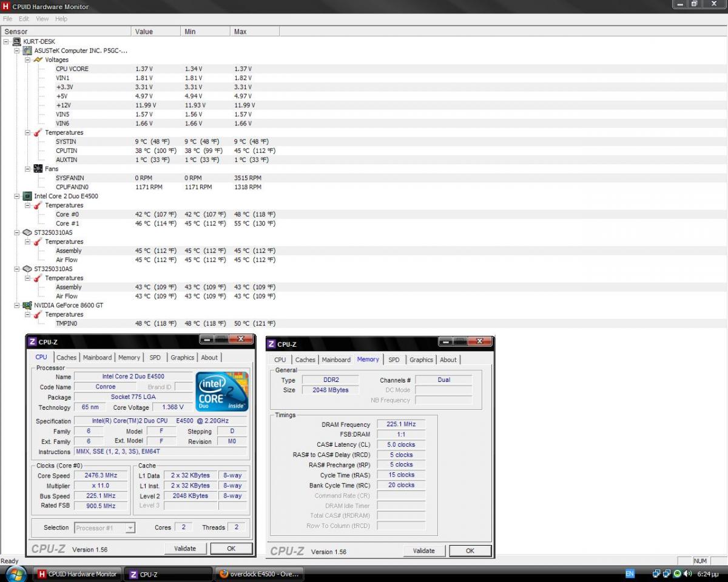Screen dimensions: 728x582
Task: Click OK in the CPU-Z memory window
Action: pos(470,551)
